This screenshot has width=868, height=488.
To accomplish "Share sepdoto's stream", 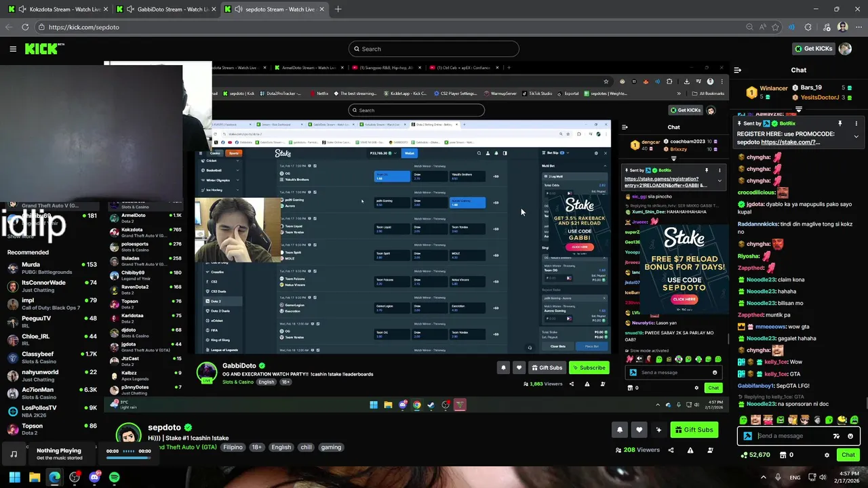I will 671,450.
